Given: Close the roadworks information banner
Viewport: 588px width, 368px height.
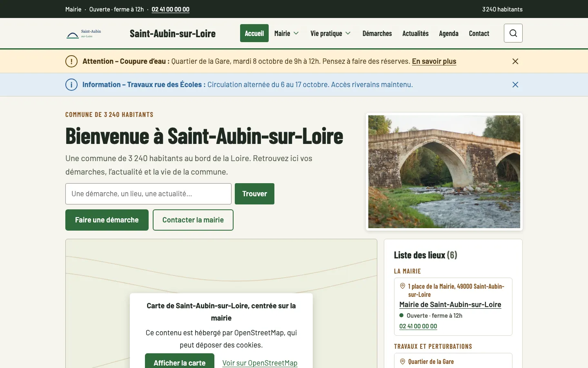Looking at the screenshot, I should (515, 85).
